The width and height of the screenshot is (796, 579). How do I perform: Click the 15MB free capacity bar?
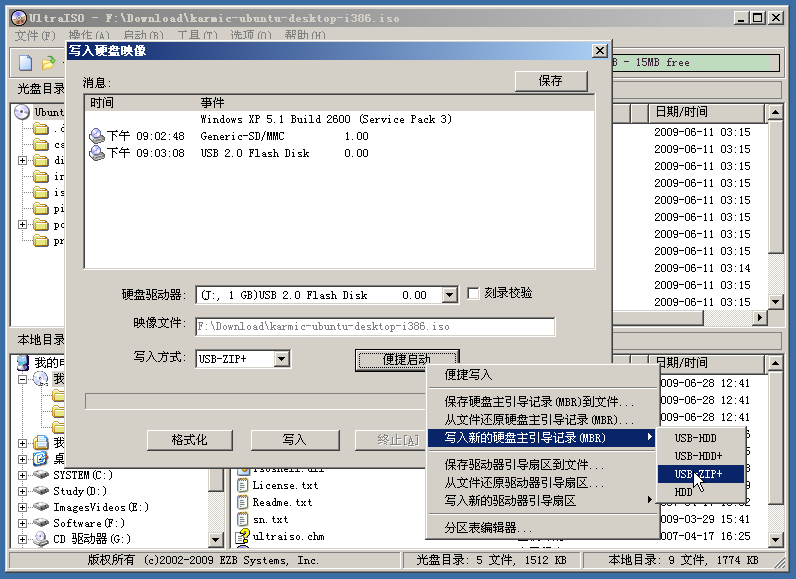pyautogui.click(x=695, y=62)
